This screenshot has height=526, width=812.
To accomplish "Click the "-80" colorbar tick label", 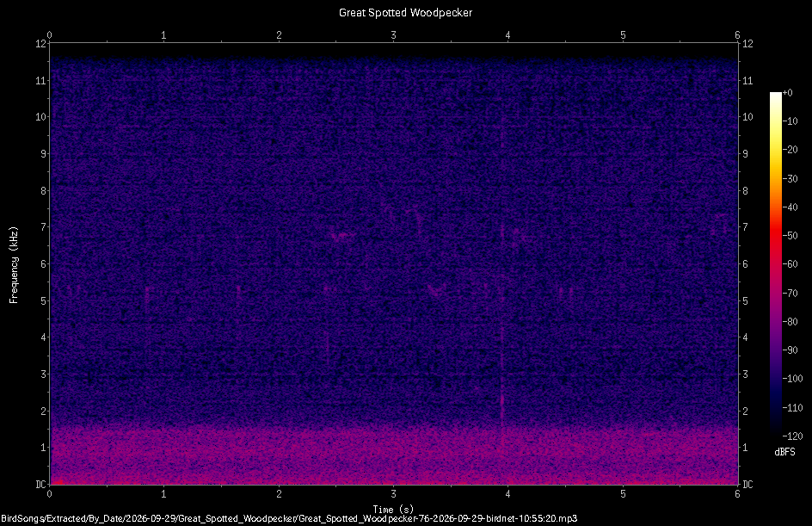I will (790, 322).
